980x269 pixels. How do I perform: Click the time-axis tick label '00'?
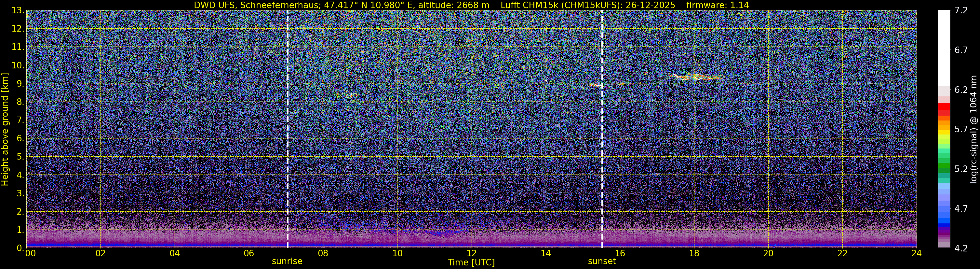(x=31, y=254)
